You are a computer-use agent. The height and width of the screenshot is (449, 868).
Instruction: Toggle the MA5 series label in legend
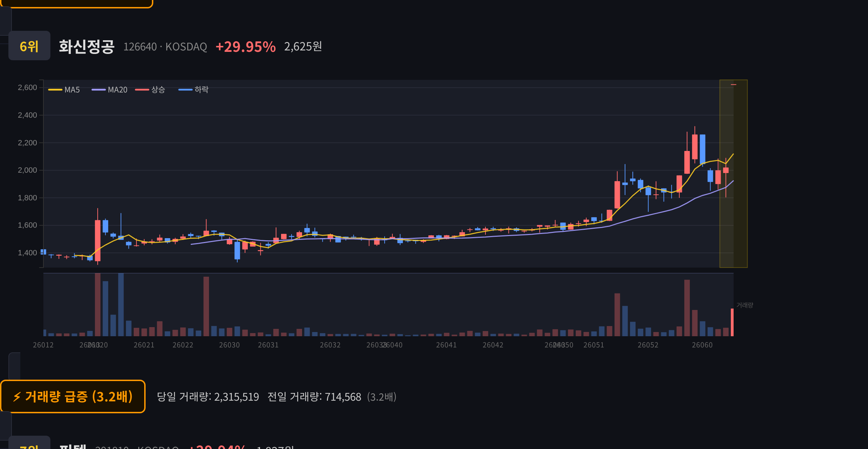72,90
